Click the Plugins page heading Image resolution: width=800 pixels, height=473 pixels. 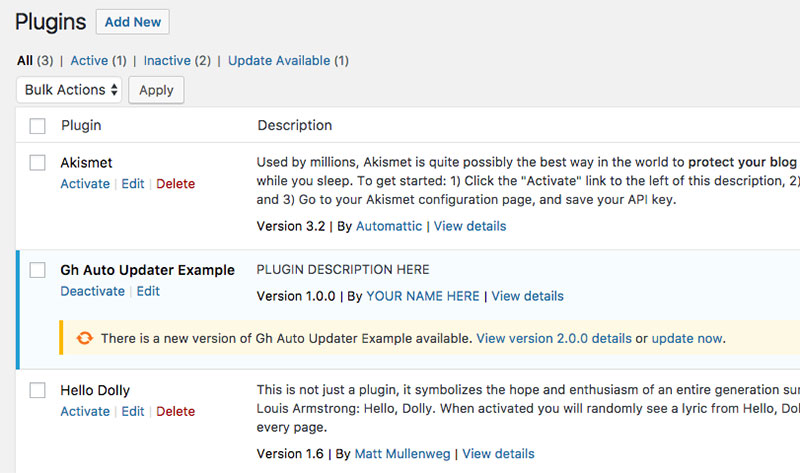(x=51, y=22)
